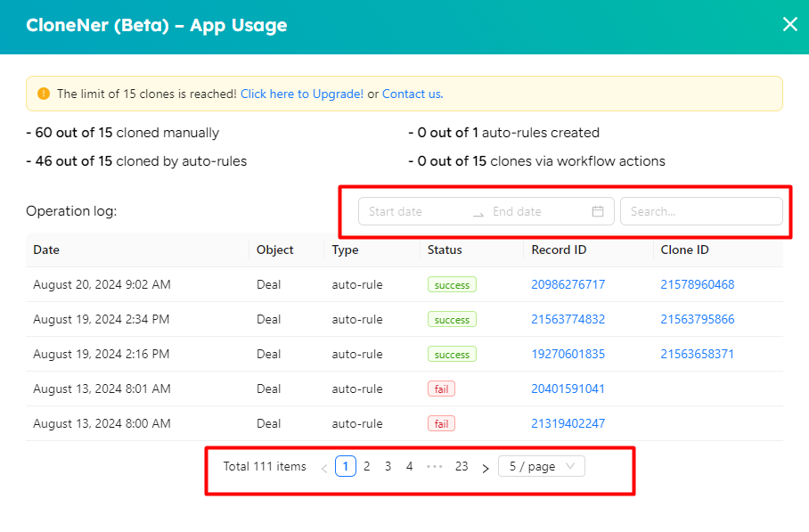Click success badge for 2:16 PM row
This screenshot has width=809, height=532.
point(452,354)
